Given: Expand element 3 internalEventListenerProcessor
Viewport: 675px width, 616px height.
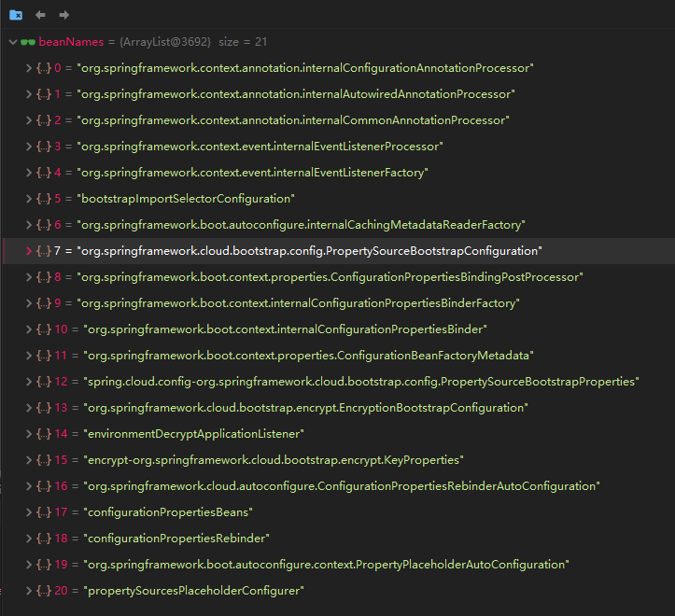Looking at the screenshot, I should pyautogui.click(x=28, y=147).
